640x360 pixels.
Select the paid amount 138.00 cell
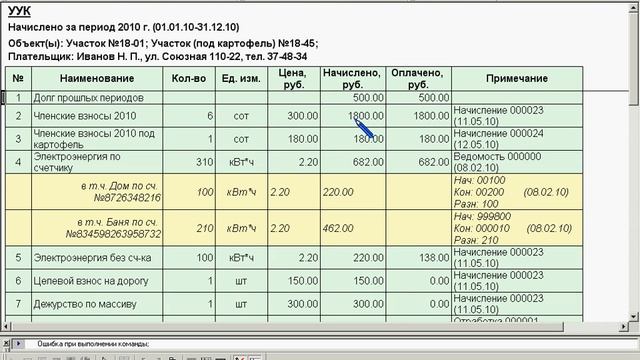pyautogui.click(x=418, y=258)
